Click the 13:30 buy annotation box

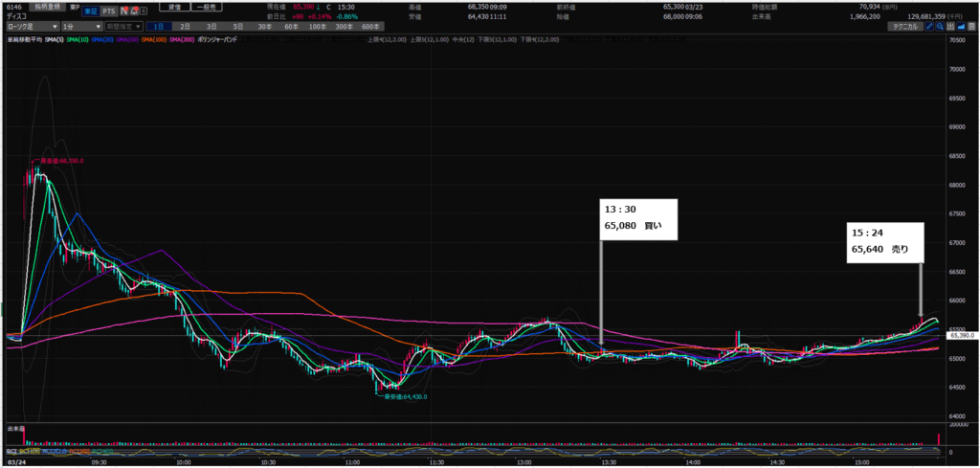point(638,218)
